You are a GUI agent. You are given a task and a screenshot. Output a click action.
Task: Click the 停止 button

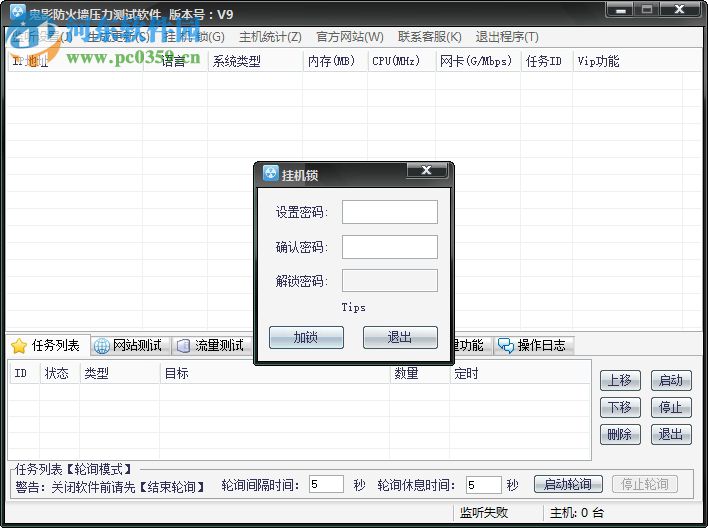tap(671, 407)
